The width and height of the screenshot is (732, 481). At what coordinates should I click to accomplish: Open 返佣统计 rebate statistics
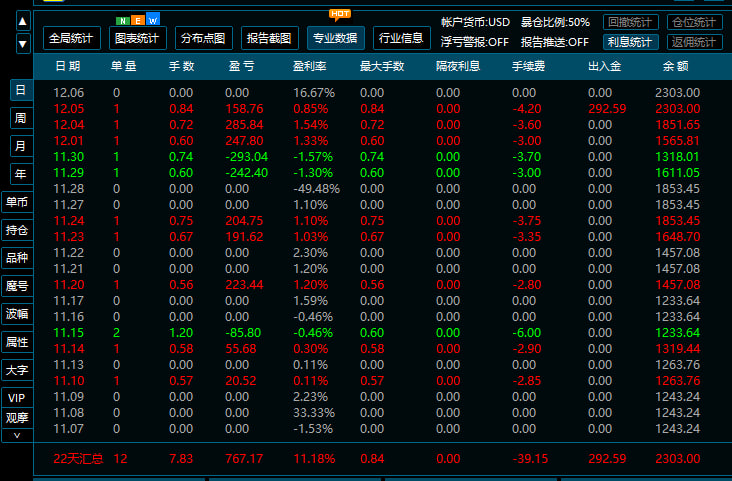pos(694,42)
